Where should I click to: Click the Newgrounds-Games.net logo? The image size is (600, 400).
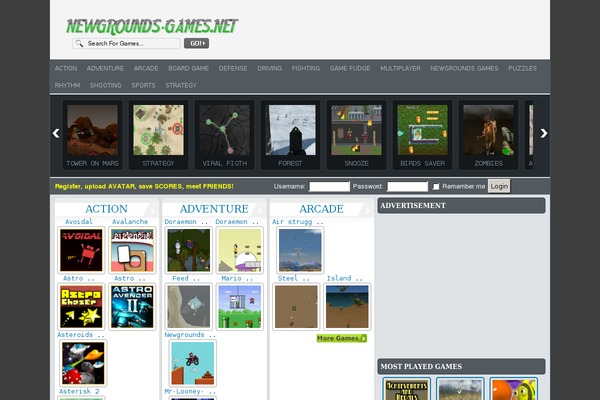152,26
